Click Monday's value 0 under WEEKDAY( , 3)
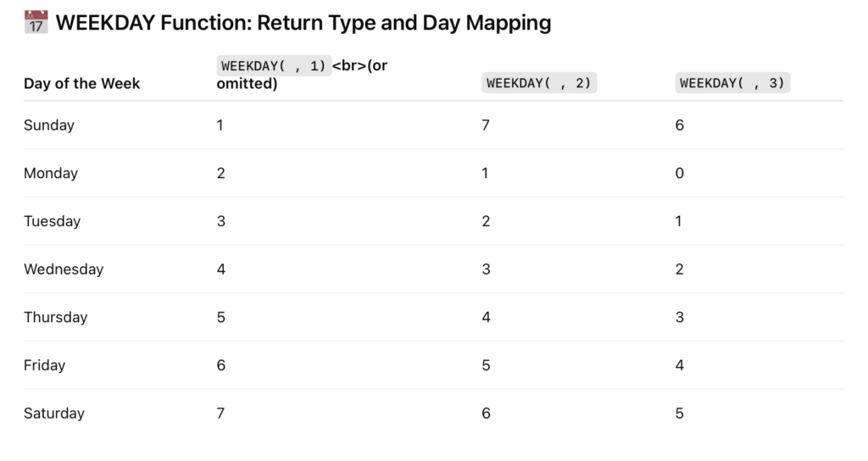 [679, 173]
